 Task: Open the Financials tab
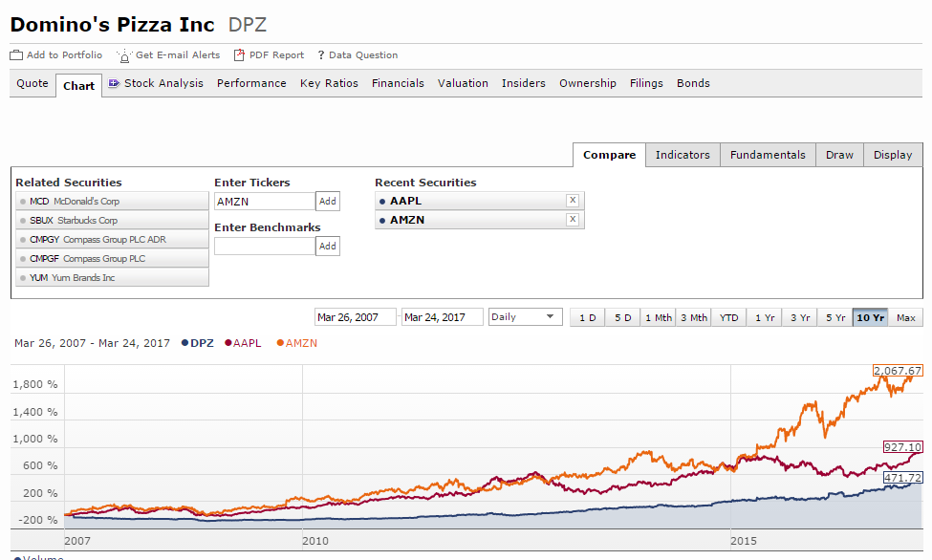(398, 83)
